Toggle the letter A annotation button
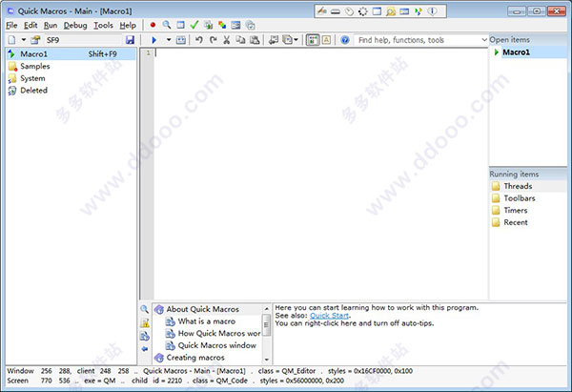 (x=326, y=40)
